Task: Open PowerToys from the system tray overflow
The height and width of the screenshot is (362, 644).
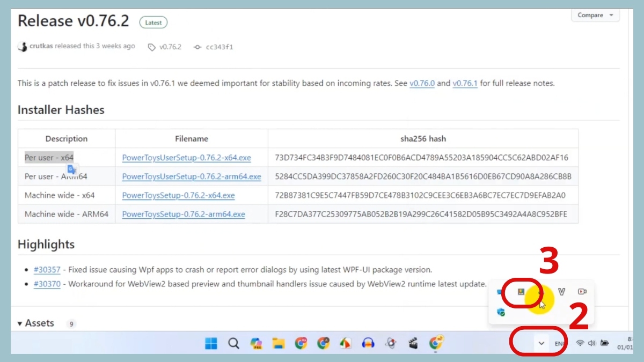Action: (521, 292)
